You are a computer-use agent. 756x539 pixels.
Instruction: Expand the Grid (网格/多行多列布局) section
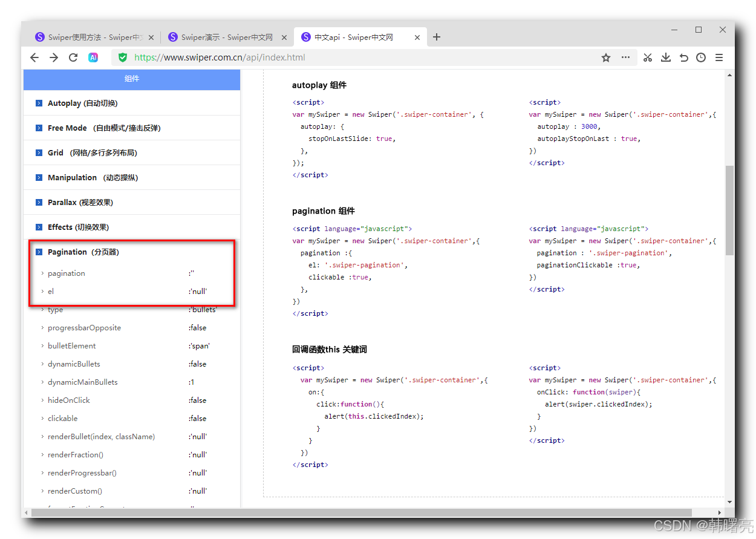tap(132, 153)
